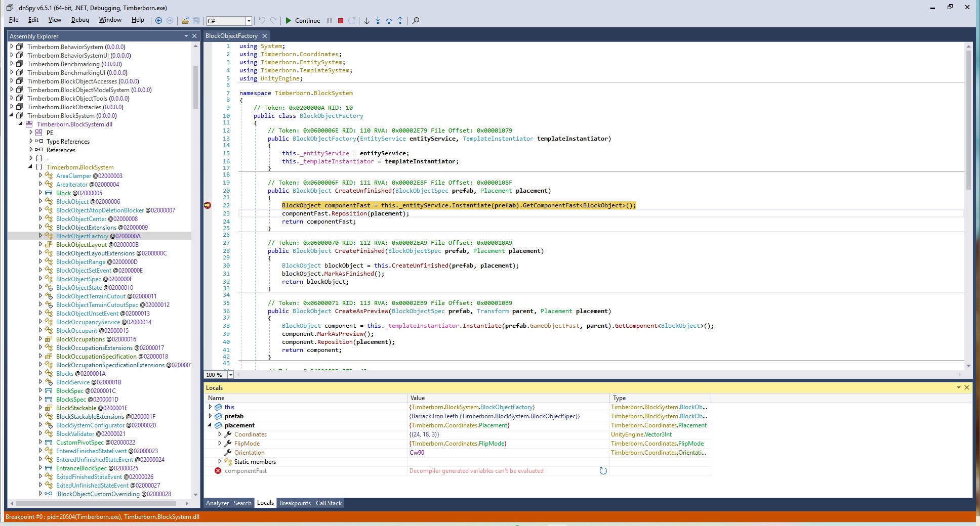Stop debugging with red square icon

coord(341,21)
